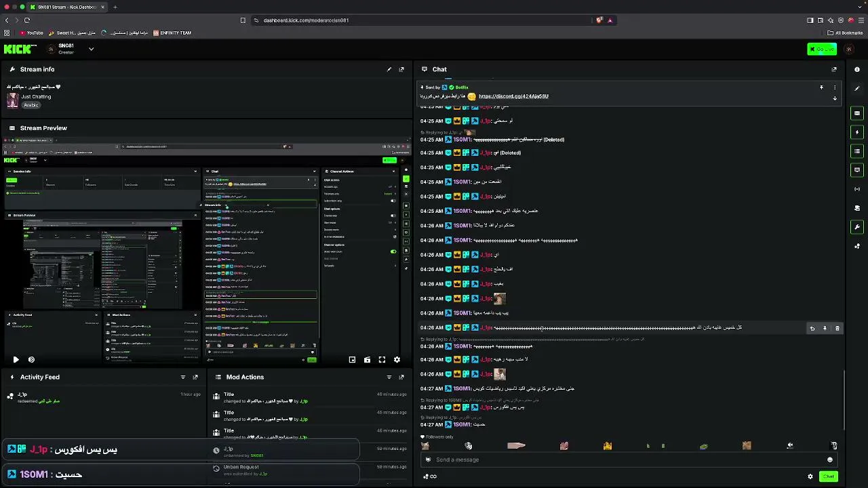Image resolution: width=868 pixels, height=488 pixels.
Task: Pin the hovered J_1p chat message
Action: click(x=825, y=328)
